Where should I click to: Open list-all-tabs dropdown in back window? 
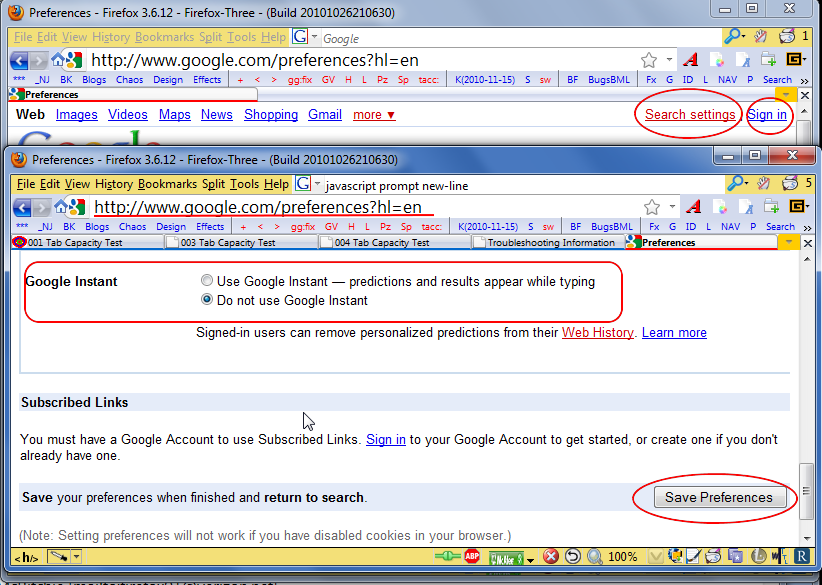tap(785, 95)
